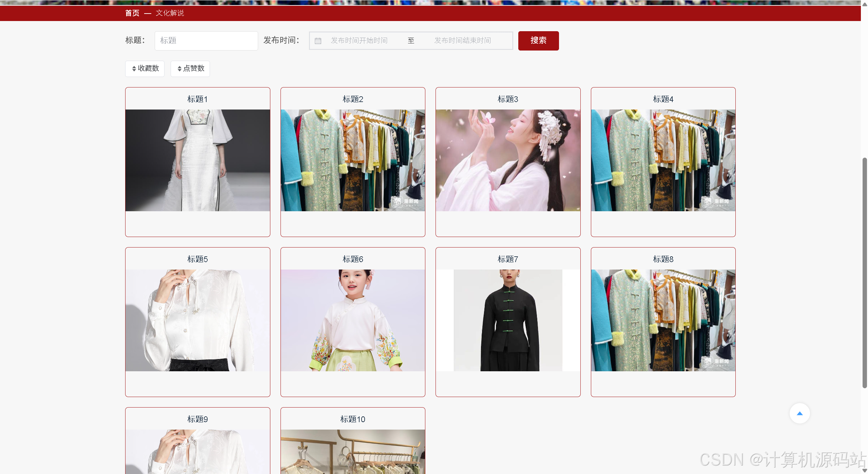
Task: Open the 标题8 clothing rack image
Action: click(x=663, y=320)
